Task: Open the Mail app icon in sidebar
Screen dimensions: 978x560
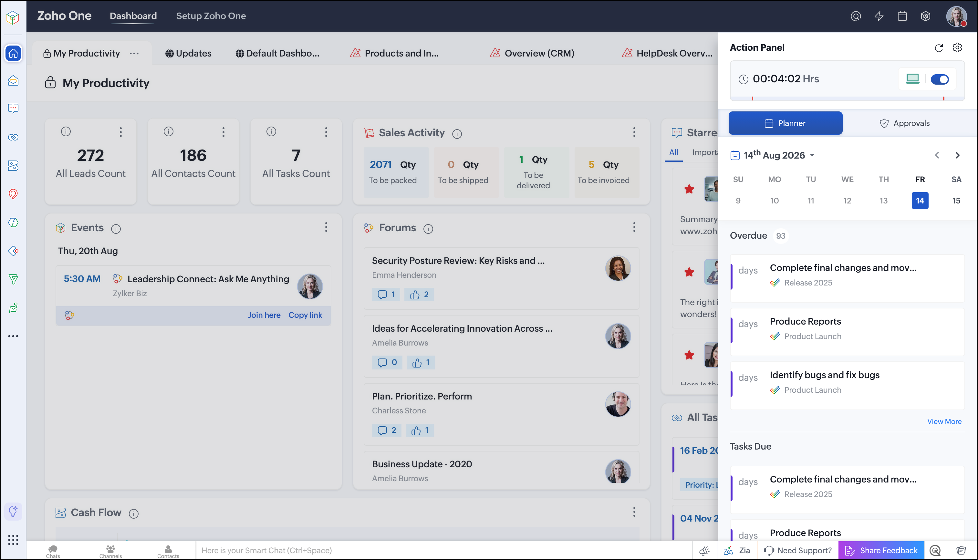Action: tap(14, 81)
